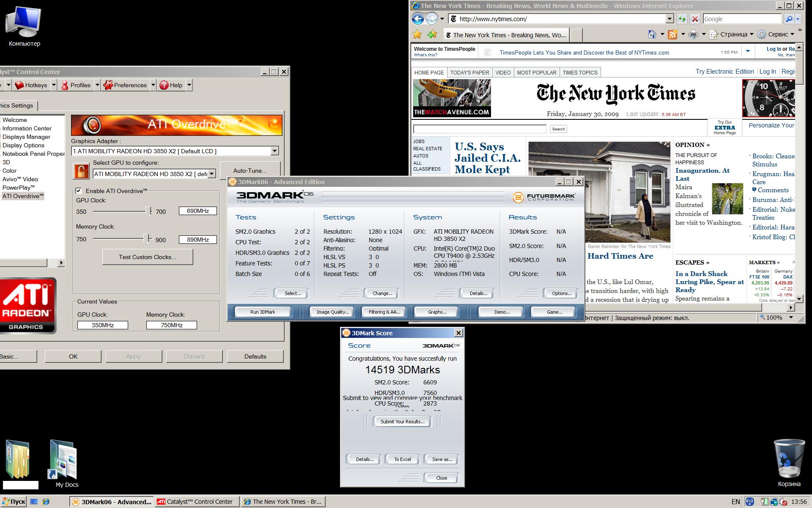
Task: Open the MOST POPULAR tab
Action: [x=537, y=72]
